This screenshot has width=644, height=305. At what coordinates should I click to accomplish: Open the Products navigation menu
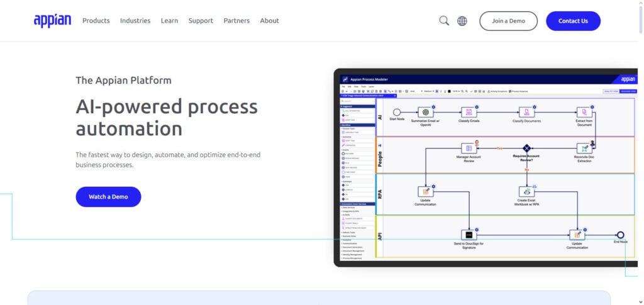tap(96, 21)
